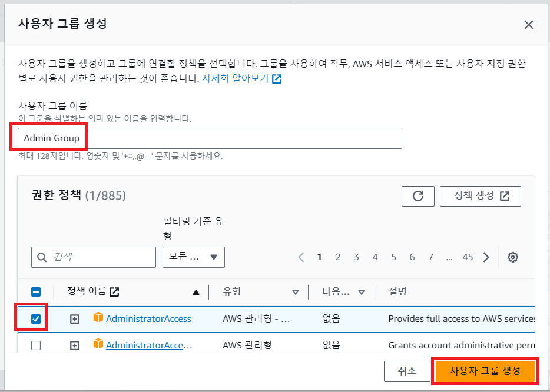The width and height of the screenshot is (550, 392).
Task: Go to page 5 of policies
Action: 393,257
